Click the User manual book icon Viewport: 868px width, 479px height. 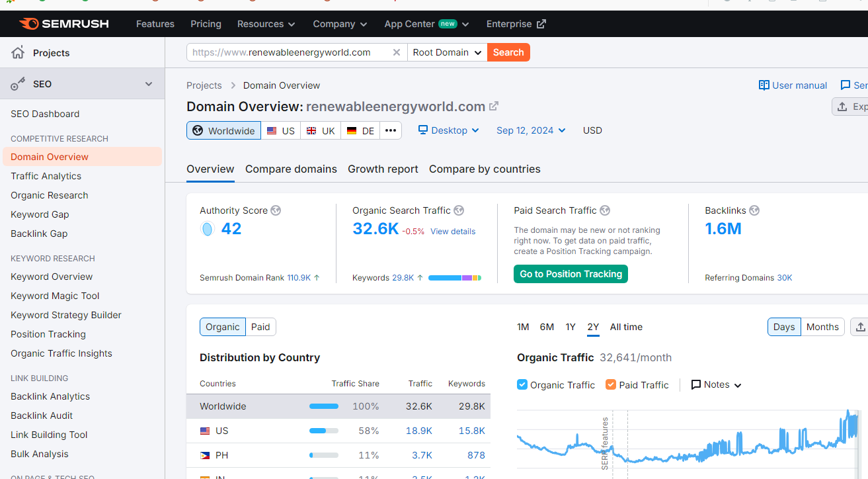coord(764,85)
